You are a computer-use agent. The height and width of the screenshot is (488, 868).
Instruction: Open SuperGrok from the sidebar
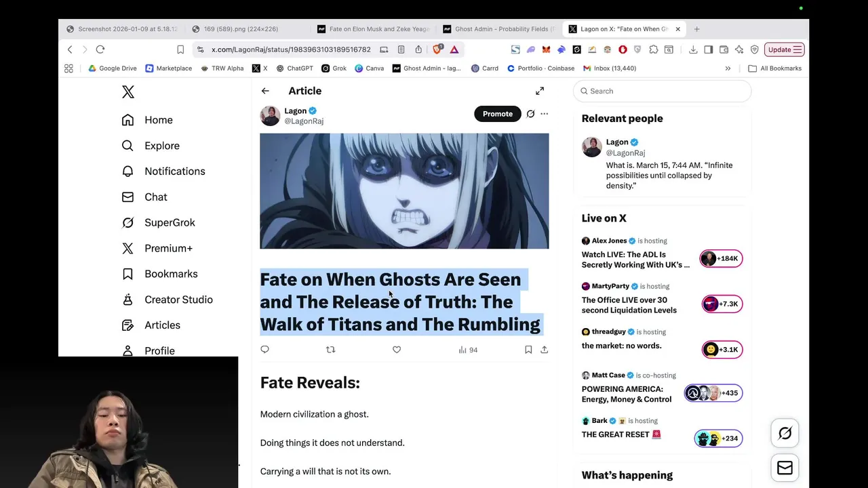(x=158, y=223)
